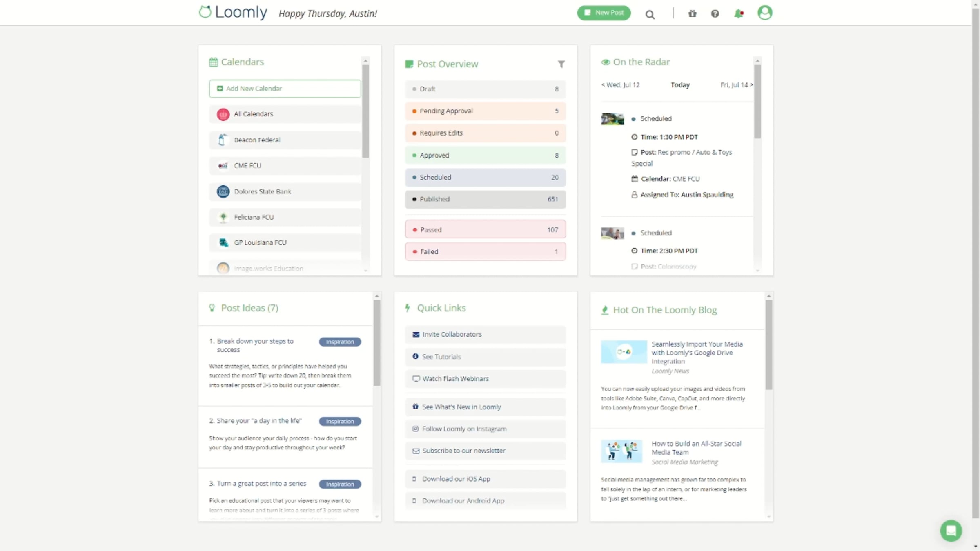Image resolution: width=980 pixels, height=551 pixels.
Task: Click Subscribe to our newsletter link
Action: [x=485, y=451]
